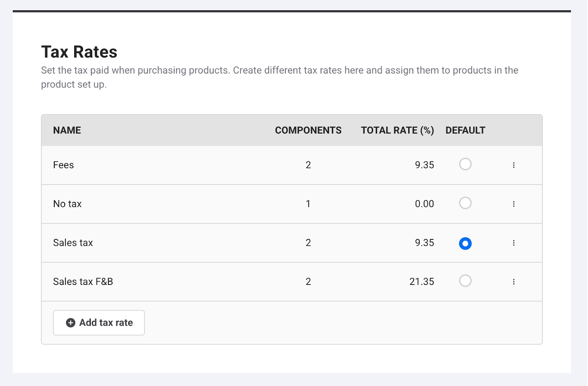The height and width of the screenshot is (386, 588).
Task: Open the three-dot menu for Sales tax F&B
Action: point(513,282)
